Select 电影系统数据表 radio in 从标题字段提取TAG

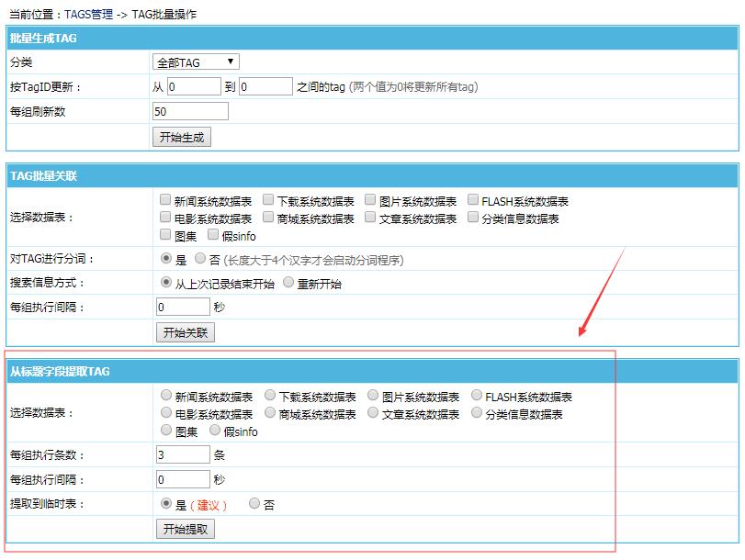coord(166,412)
